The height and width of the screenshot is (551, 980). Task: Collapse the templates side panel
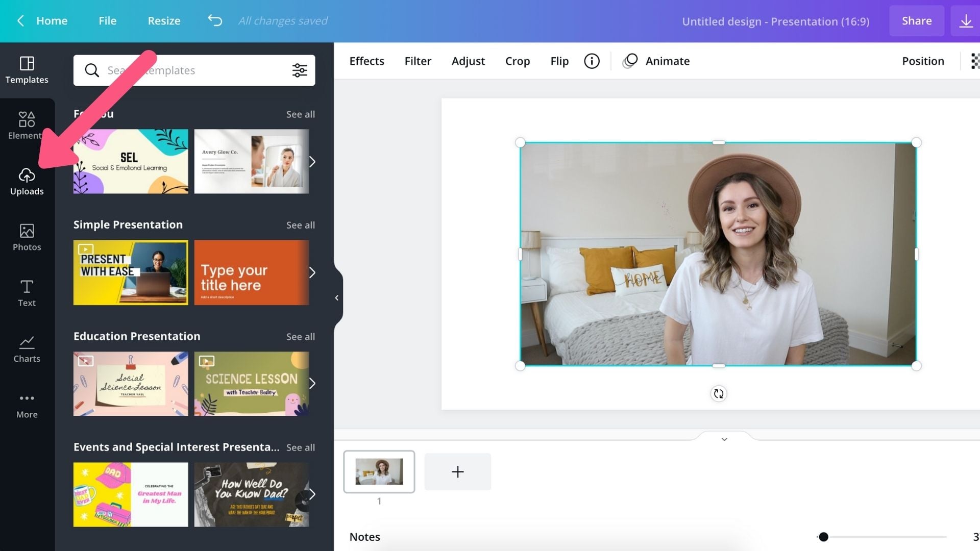(337, 298)
